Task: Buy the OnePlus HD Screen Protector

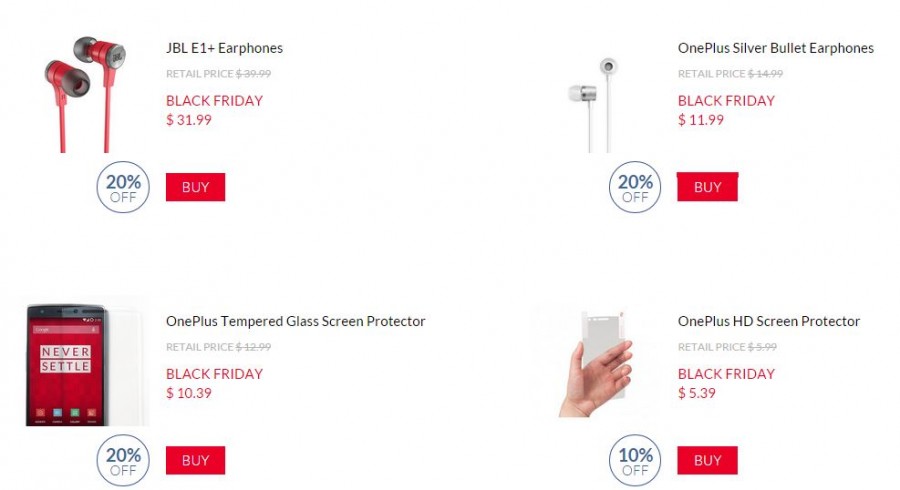Action: click(x=707, y=460)
